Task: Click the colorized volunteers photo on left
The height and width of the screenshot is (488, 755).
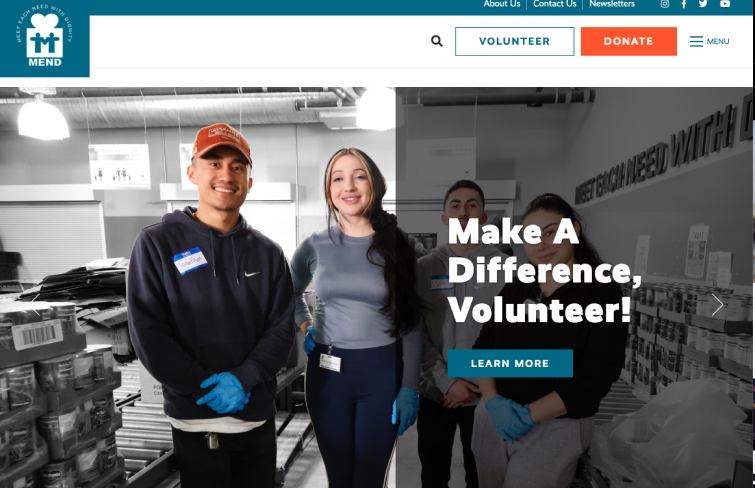Action: click(198, 288)
